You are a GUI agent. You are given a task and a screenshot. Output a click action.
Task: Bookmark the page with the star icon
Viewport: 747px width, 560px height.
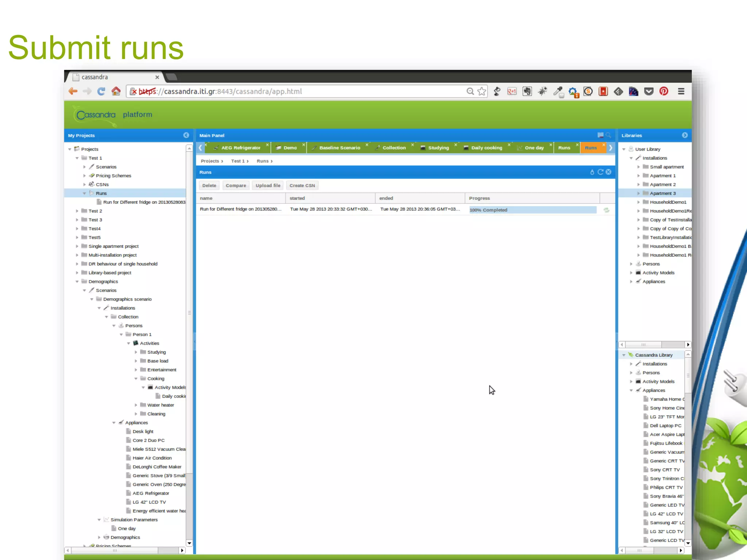(x=482, y=92)
